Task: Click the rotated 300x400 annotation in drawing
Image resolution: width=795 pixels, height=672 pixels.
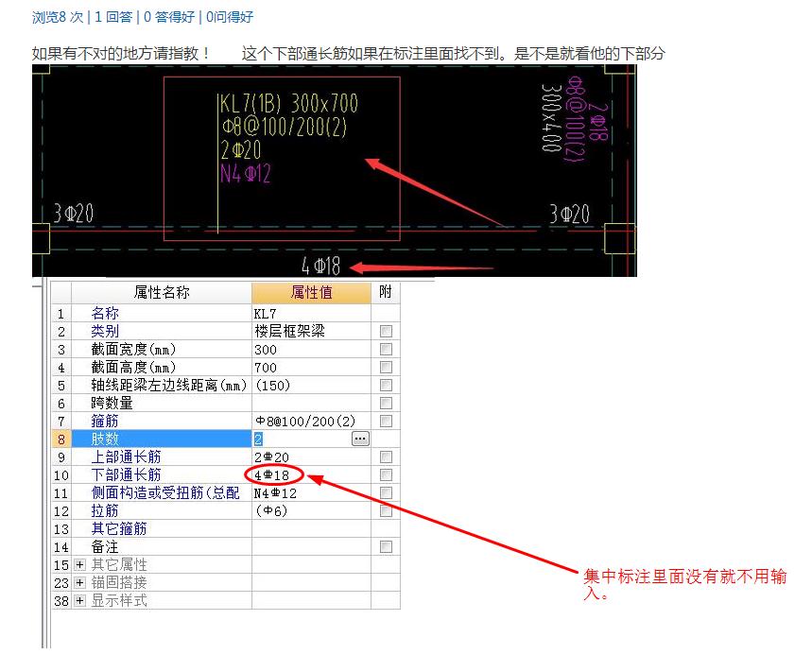Action: click(x=551, y=117)
